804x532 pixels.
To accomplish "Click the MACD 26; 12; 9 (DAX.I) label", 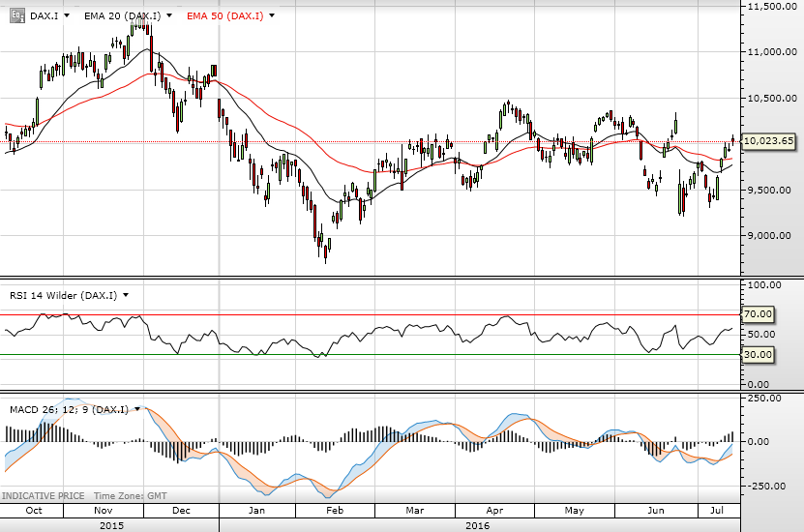I will pyautogui.click(x=70, y=409).
